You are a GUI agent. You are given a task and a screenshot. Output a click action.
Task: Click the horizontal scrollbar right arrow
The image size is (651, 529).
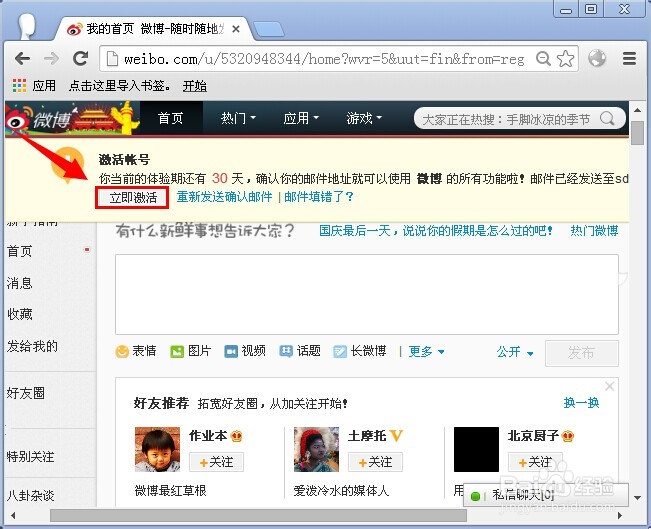pyautogui.click(x=620, y=515)
